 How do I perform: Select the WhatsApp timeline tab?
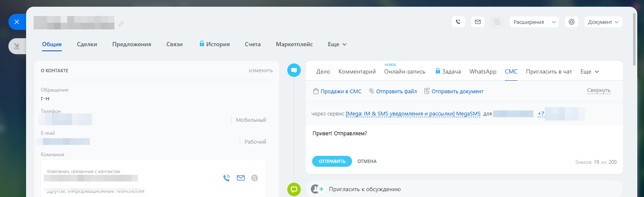pos(483,71)
